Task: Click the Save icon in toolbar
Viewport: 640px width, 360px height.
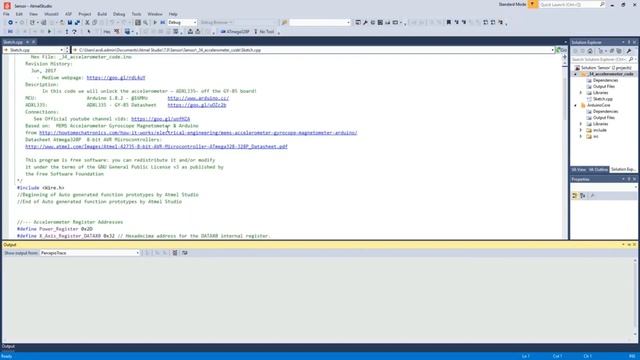Action: point(70,22)
